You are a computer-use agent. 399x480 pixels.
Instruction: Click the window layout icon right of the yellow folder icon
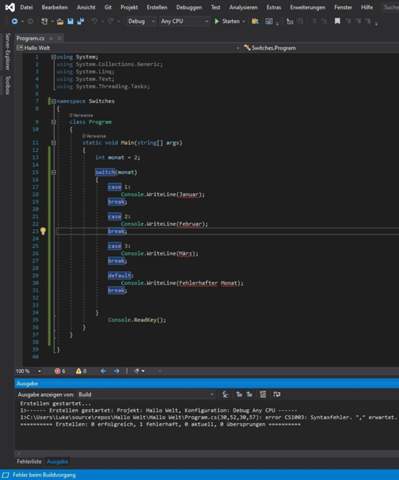click(x=269, y=21)
